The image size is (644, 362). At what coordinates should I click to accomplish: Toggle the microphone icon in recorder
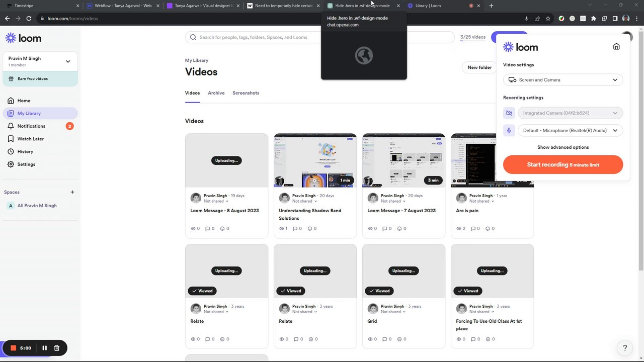coord(509,131)
